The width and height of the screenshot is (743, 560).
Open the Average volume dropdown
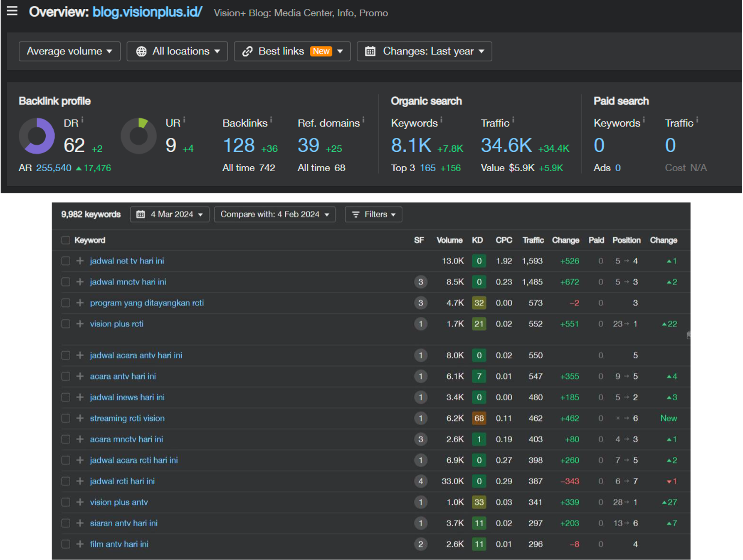pyautogui.click(x=69, y=51)
